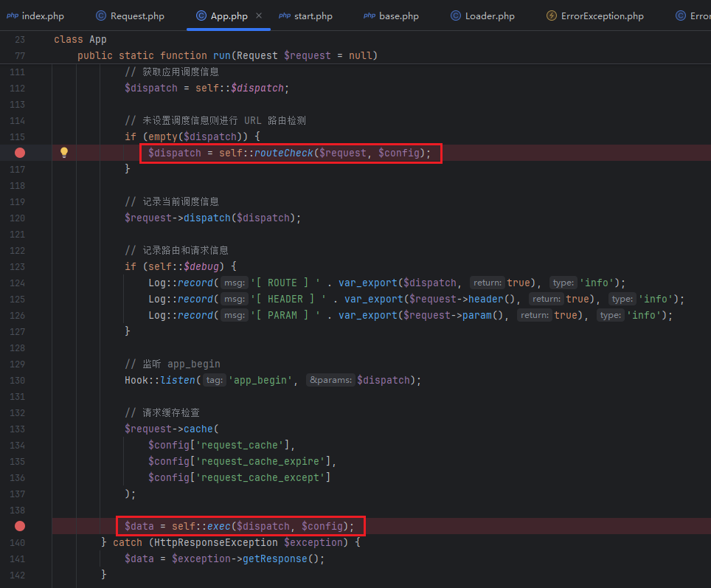
Task: Click the 'app_begin' string argument
Action: coord(260,380)
